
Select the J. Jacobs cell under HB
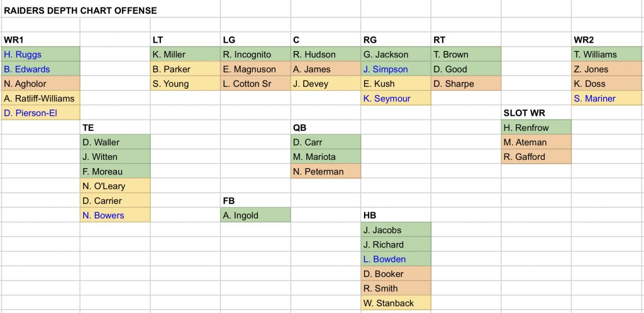click(396, 230)
